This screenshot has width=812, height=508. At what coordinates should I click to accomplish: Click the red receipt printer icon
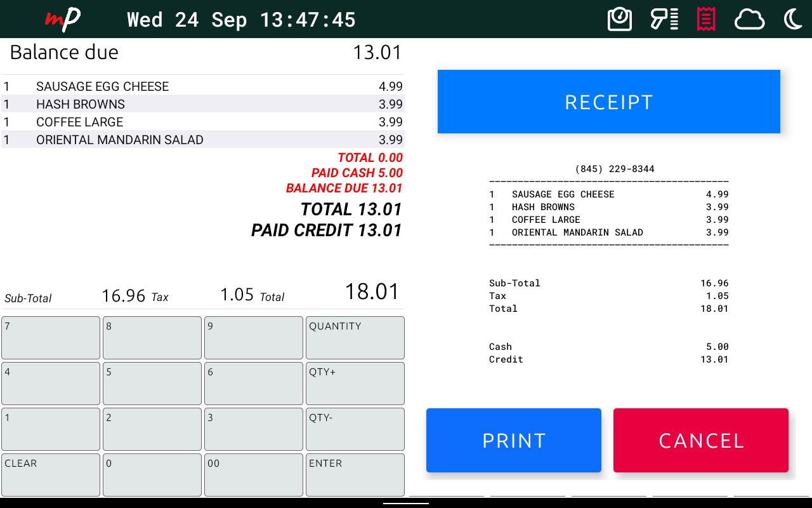pyautogui.click(x=706, y=19)
